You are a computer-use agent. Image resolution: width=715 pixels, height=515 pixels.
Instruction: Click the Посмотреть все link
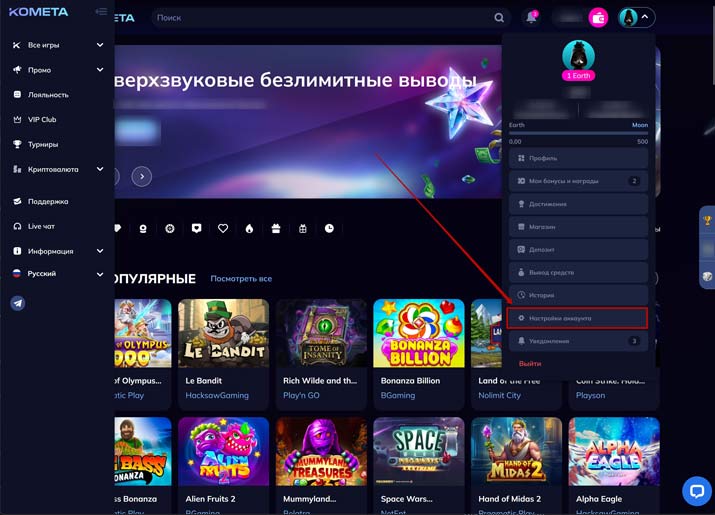click(241, 278)
